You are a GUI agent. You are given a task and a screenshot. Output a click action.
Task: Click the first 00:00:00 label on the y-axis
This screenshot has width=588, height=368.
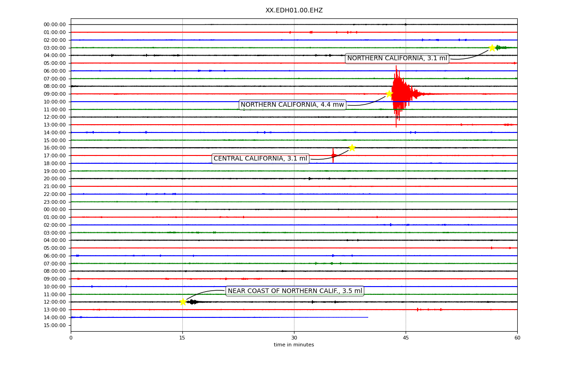pos(55,24)
